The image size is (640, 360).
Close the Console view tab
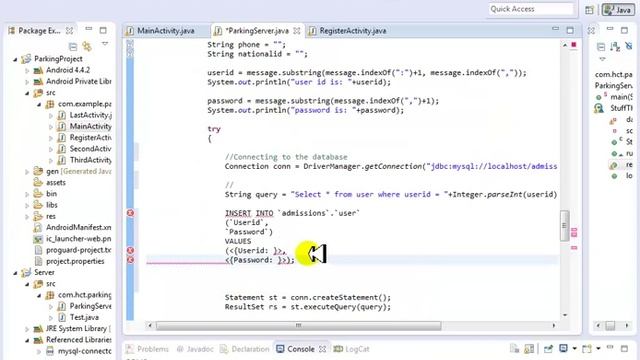pyautogui.click(x=322, y=349)
